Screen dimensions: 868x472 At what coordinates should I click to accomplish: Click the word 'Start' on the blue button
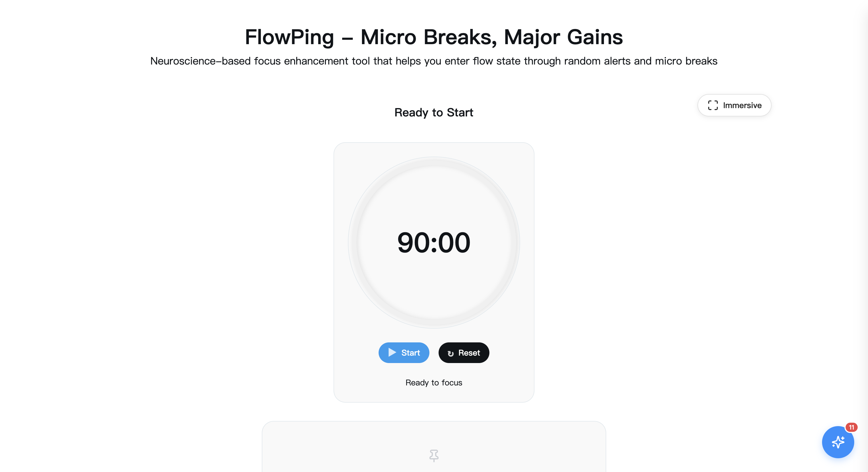pos(410,353)
